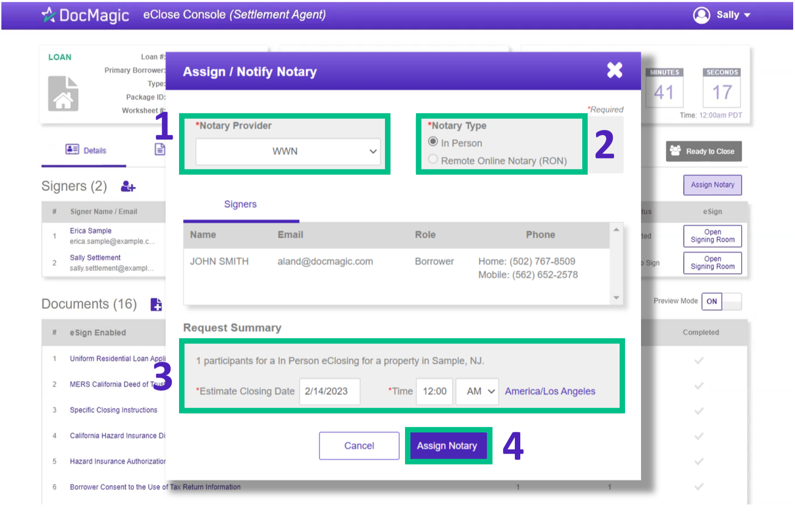Click the Estimate Closing Date field

pos(330,391)
